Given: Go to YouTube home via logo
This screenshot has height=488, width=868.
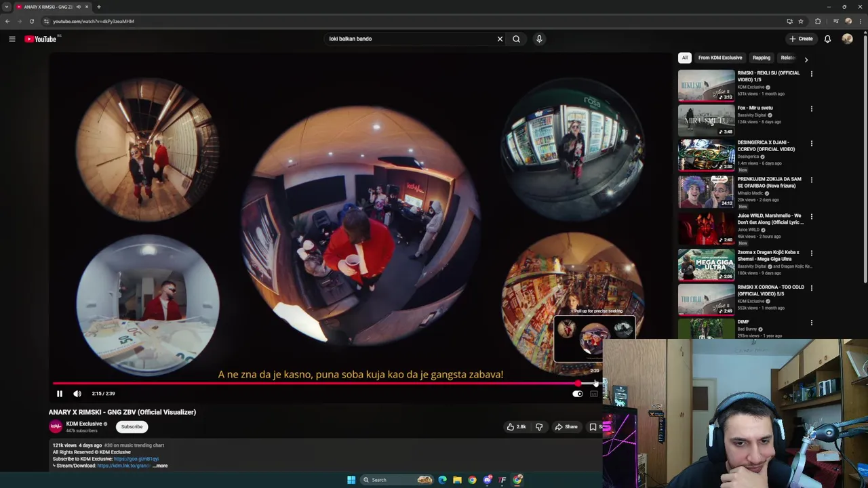Looking at the screenshot, I should tap(41, 39).
